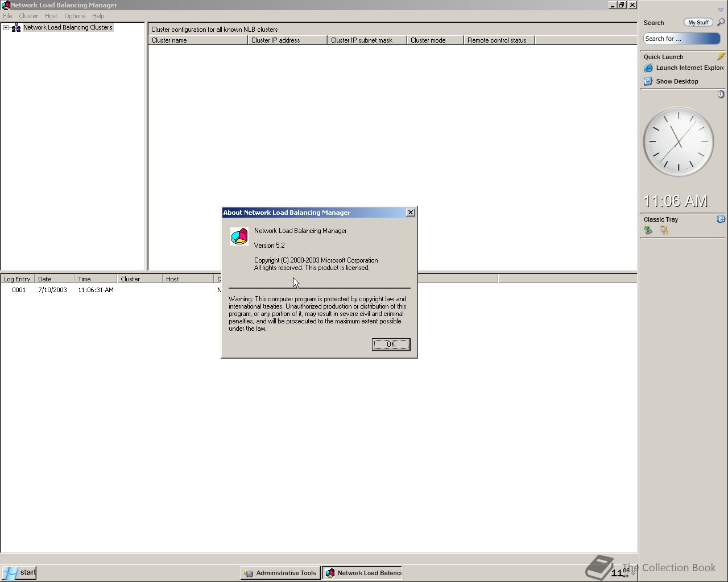Click the small clock options icon
Screen dimensions: 728x582
point(721,94)
